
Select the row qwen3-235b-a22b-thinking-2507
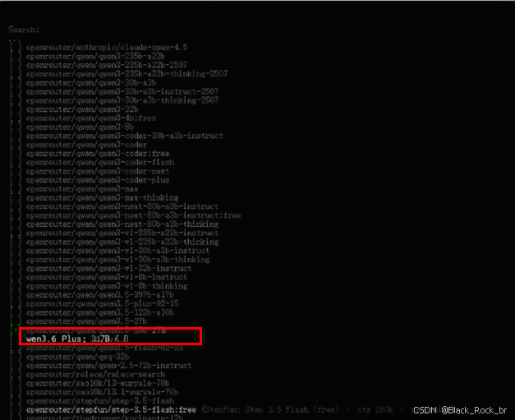126,74
